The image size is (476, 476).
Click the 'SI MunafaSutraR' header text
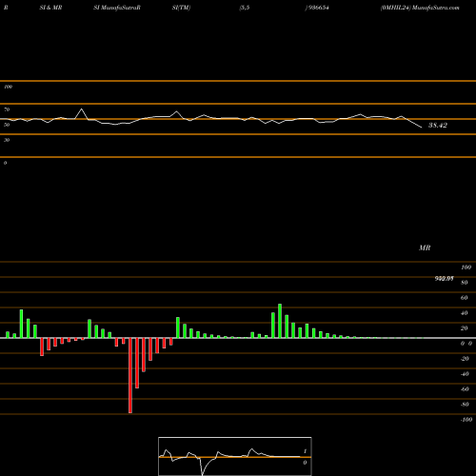[117, 8]
